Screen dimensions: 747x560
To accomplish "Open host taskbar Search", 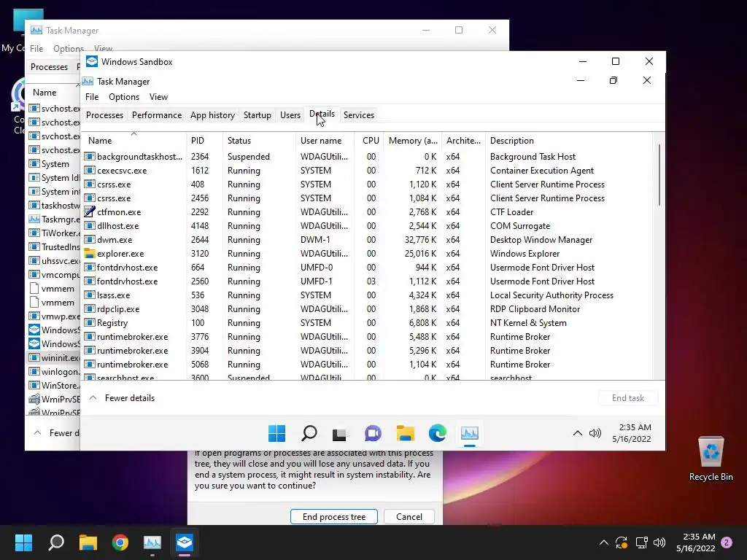I will (56, 542).
